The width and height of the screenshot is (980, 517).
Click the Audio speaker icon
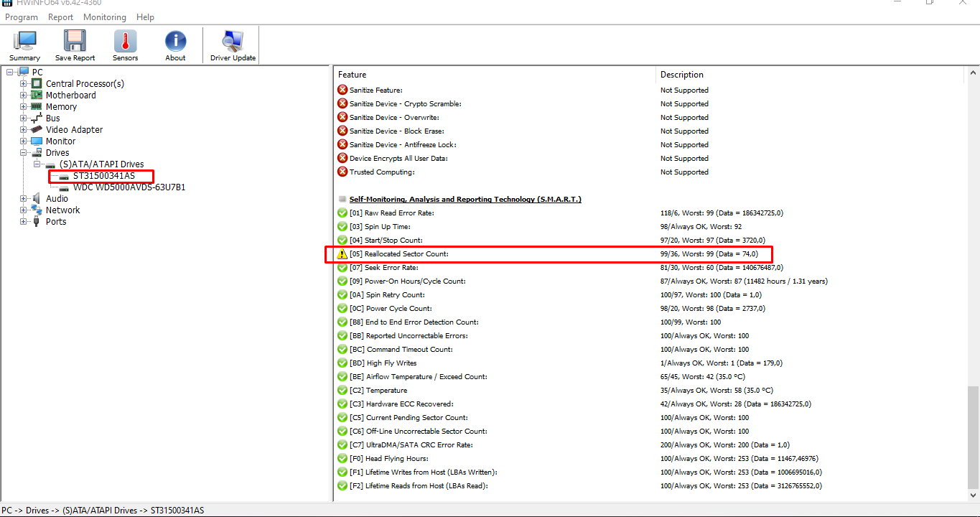point(36,198)
